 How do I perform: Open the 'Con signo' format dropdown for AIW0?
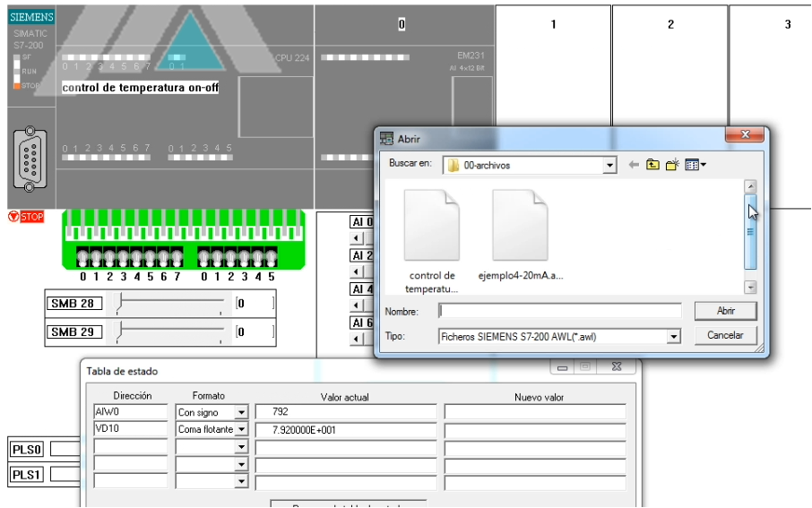point(241,412)
